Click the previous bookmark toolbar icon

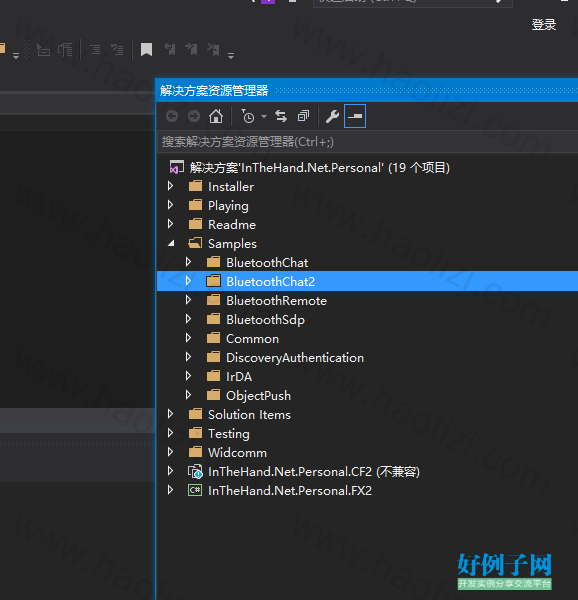point(169,49)
